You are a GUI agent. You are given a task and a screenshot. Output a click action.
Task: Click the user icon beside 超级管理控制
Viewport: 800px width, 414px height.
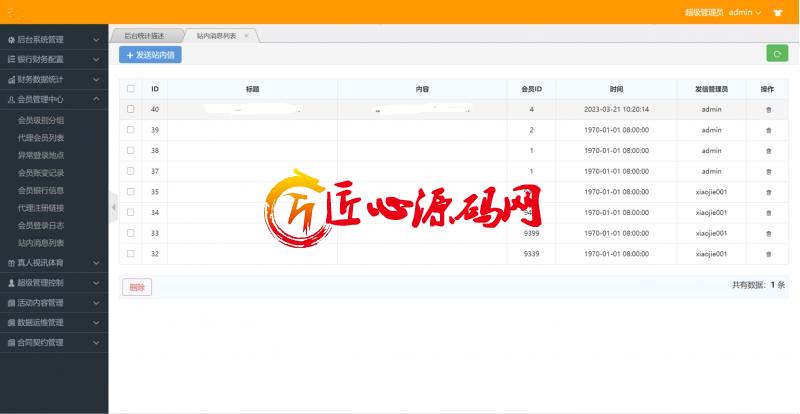click(x=11, y=283)
